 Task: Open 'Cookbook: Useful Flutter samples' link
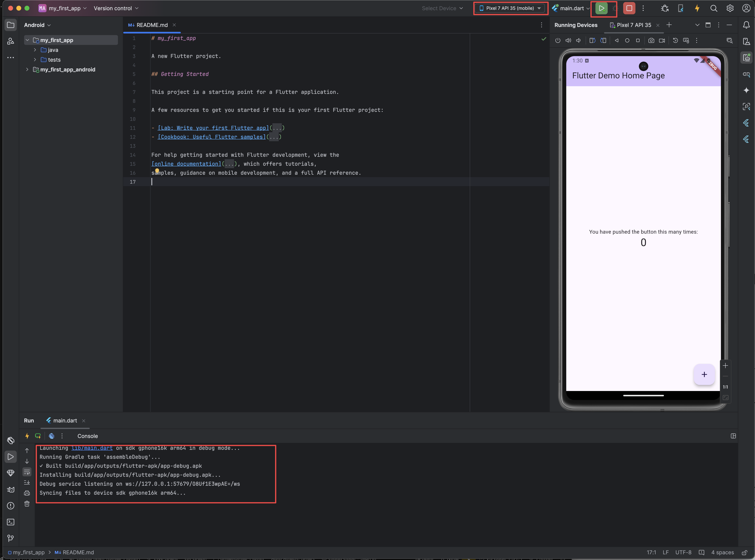click(212, 137)
